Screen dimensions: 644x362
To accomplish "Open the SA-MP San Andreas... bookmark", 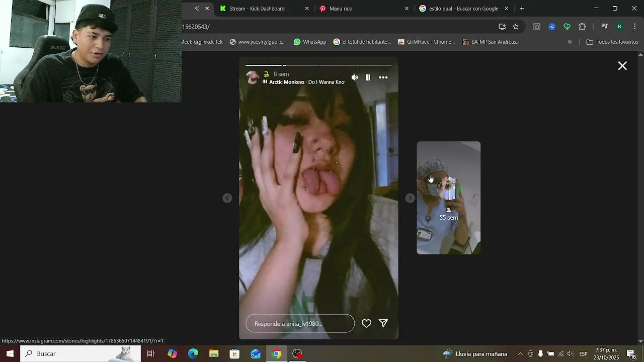I will point(491,42).
